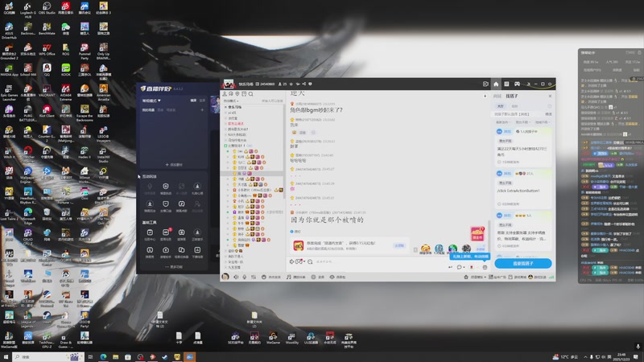This screenshot has height=362, width=644.
Task: Click message 角色跟bgm吵起来了?
Action: pos(316,110)
